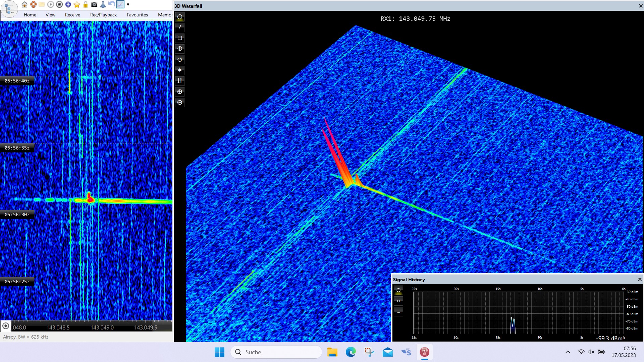644x362 pixels.
Task: Toggle Signal History run circle button
Action: (398, 290)
